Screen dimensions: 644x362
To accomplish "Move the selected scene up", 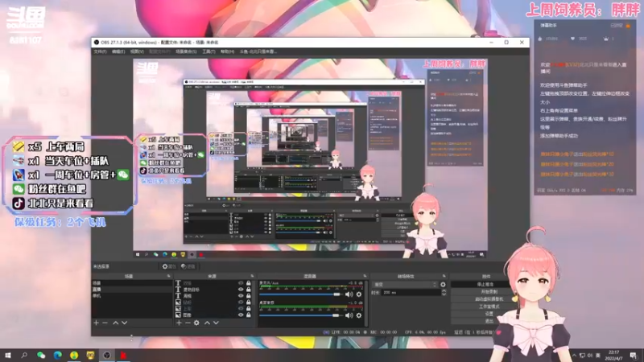I will [115, 323].
